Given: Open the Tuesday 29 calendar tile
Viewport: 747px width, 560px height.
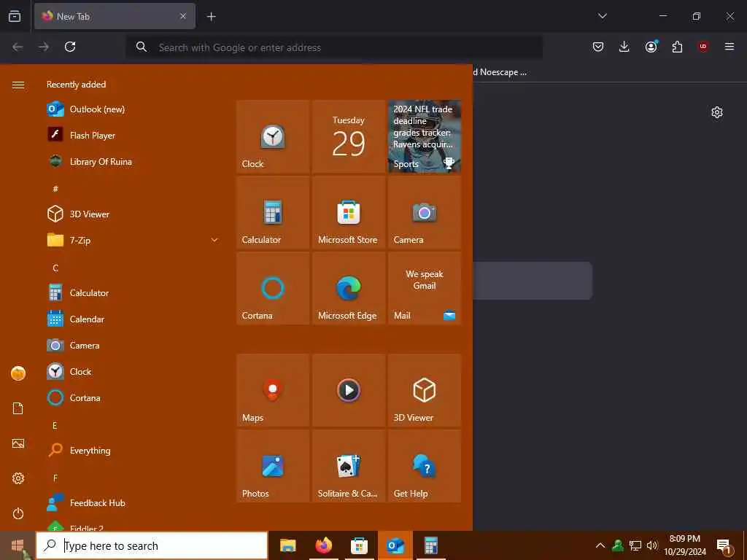Looking at the screenshot, I should click(x=349, y=136).
